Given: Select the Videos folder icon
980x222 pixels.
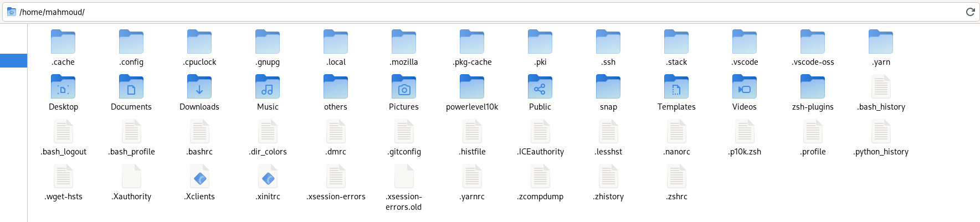Looking at the screenshot, I should coord(745,87).
